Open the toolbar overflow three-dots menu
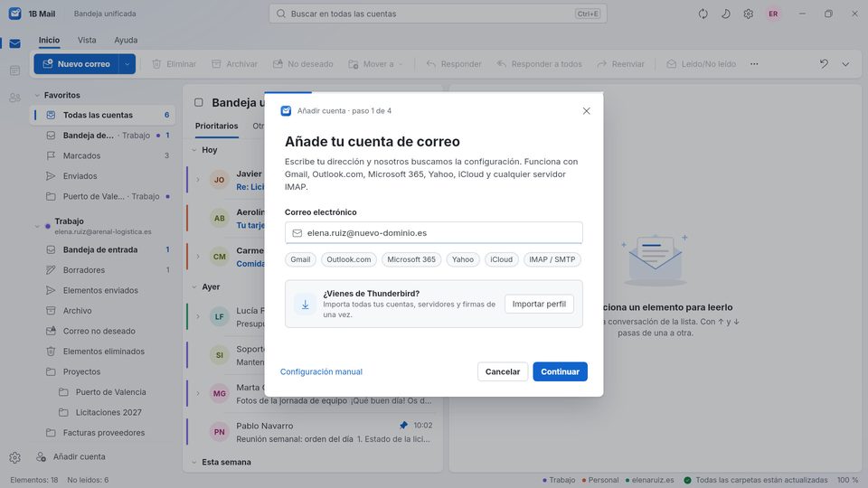The image size is (868, 488). pos(754,64)
